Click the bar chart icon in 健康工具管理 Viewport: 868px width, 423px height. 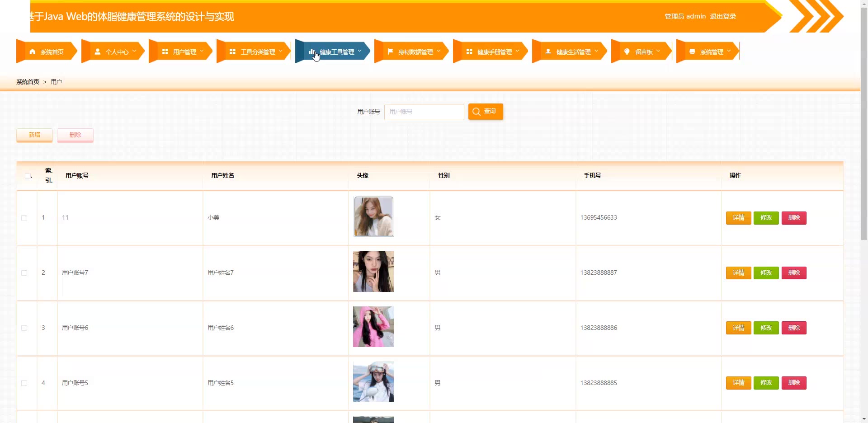[x=311, y=52]
